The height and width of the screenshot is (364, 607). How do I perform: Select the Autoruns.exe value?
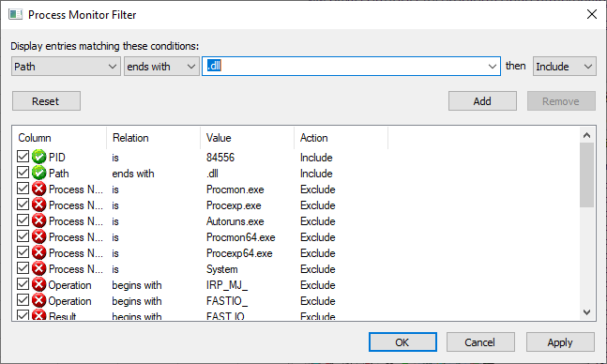235,221
